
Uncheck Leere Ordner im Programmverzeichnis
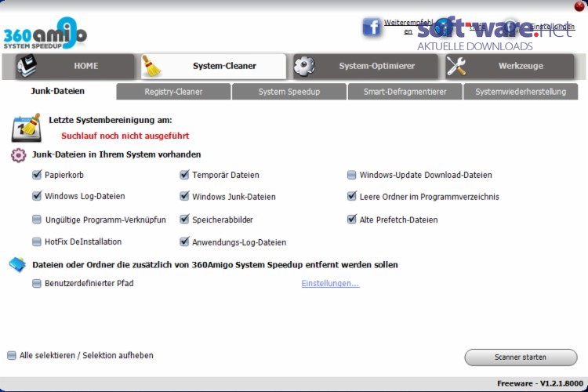point(351,196)
